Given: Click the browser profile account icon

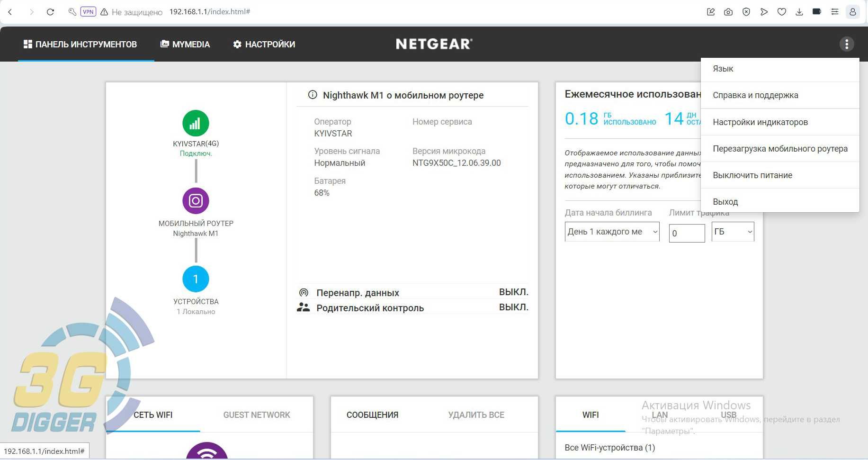Looking at the screenshot, I should click(x=852, y=12).
